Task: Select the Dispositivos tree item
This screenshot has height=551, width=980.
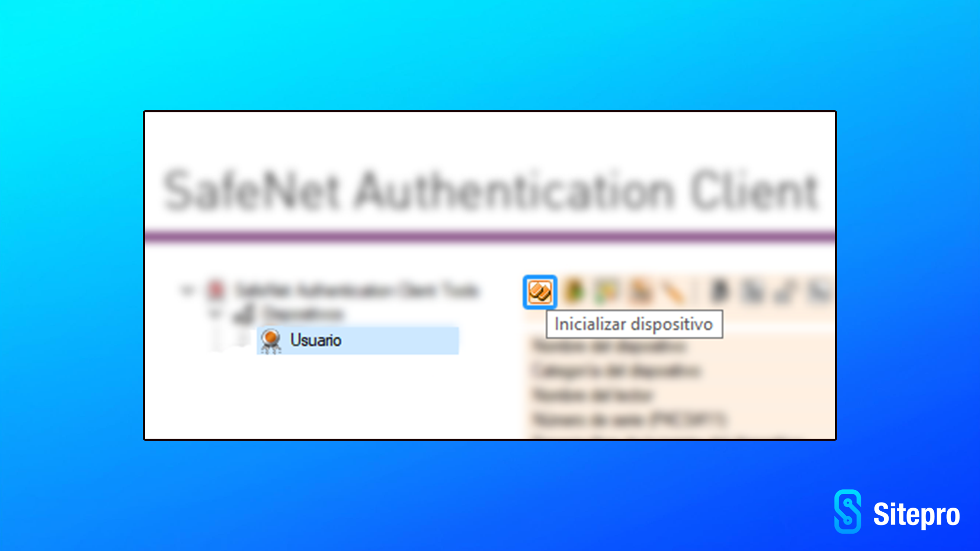Action: [303, 313]
